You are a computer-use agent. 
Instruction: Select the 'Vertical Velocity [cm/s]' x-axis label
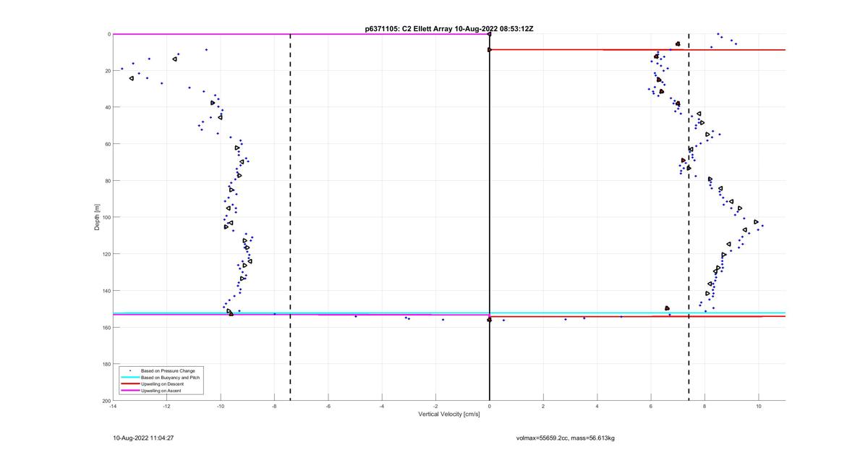(449, 415)
